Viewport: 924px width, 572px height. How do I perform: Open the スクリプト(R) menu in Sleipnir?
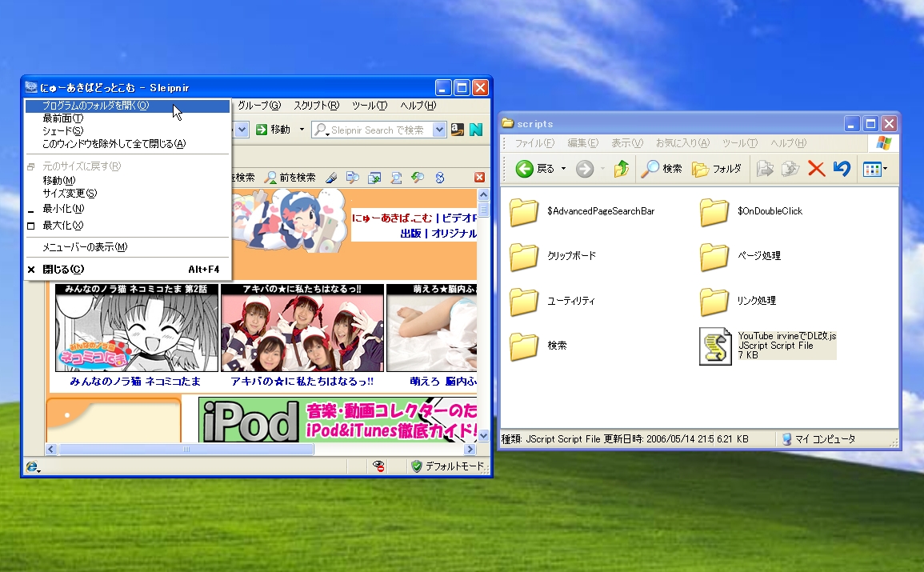(317, 106)
